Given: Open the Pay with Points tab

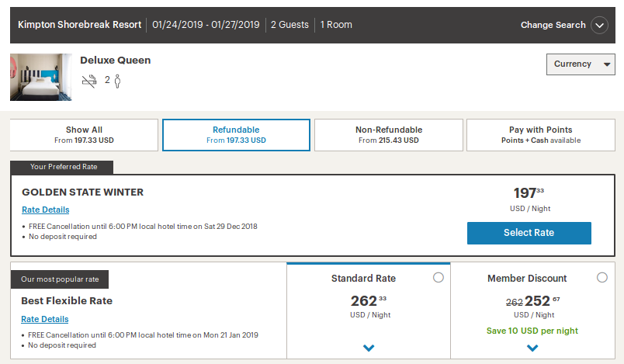Looking at the screenshot, I should pos(541,135).
